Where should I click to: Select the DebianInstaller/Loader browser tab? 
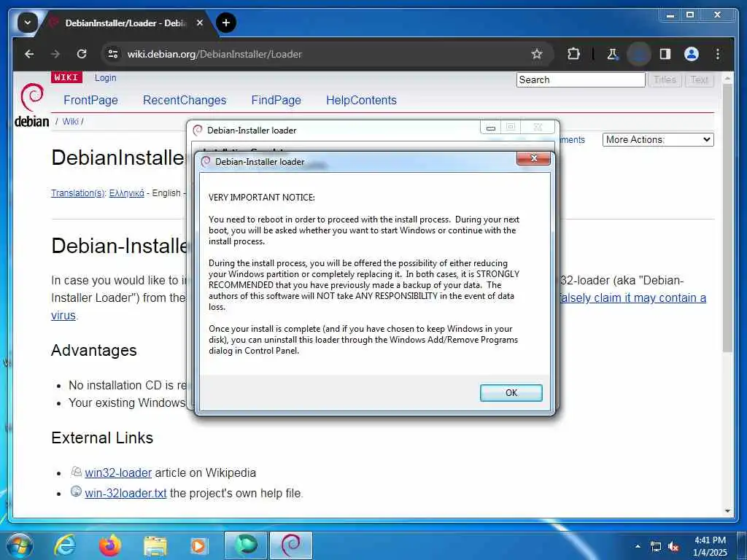coord(124,23)
